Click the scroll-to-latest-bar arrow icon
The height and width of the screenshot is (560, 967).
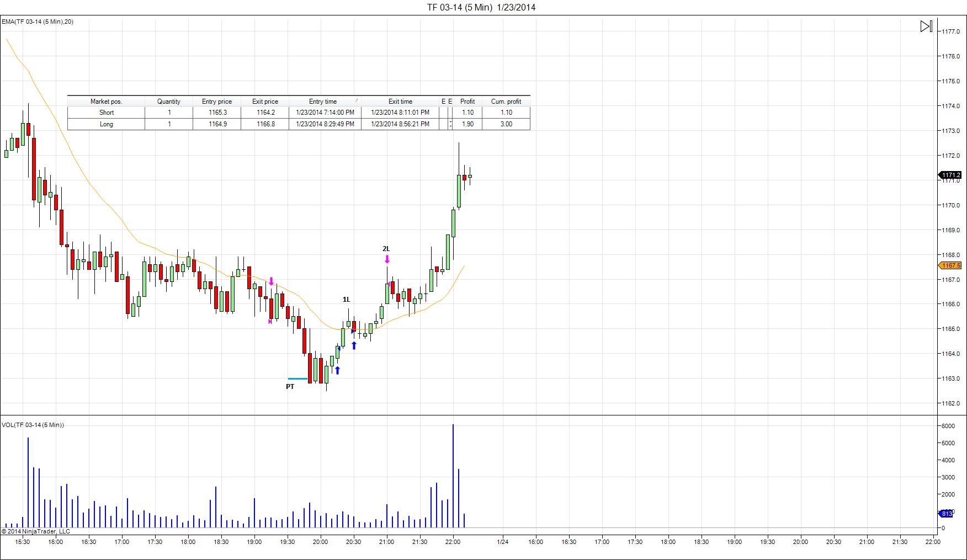(926, 26)
